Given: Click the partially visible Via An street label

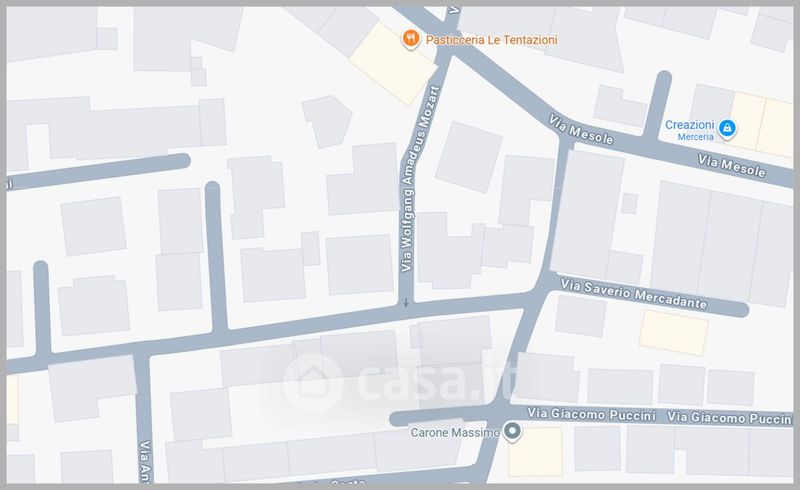Looking at the screenshot, I should [x=146, y=461].
